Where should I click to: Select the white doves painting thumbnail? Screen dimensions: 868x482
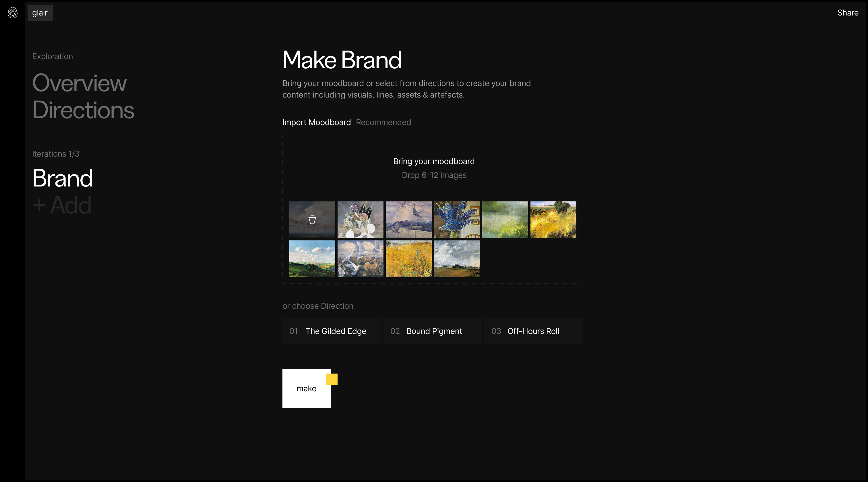point(360,259)
